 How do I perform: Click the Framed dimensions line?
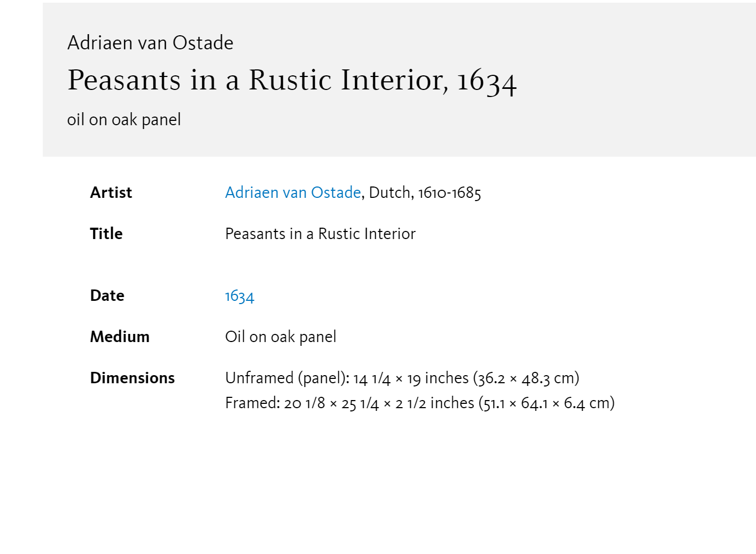(x=420, y=403)
